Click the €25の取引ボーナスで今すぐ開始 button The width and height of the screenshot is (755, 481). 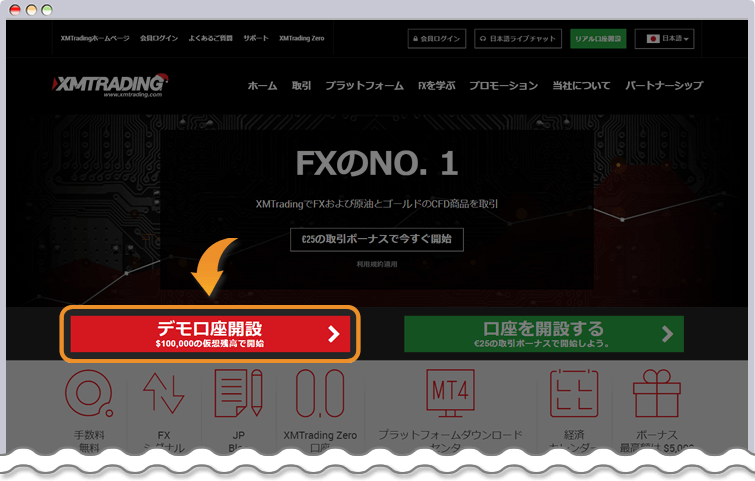(x=377, y=239)
